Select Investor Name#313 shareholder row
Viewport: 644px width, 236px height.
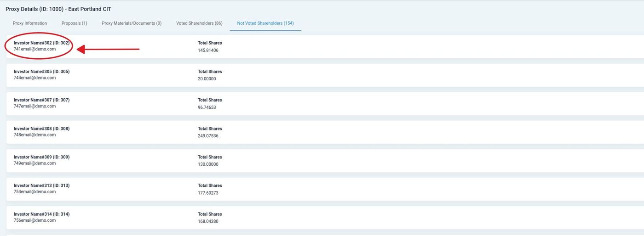click(x=41, y=185)
